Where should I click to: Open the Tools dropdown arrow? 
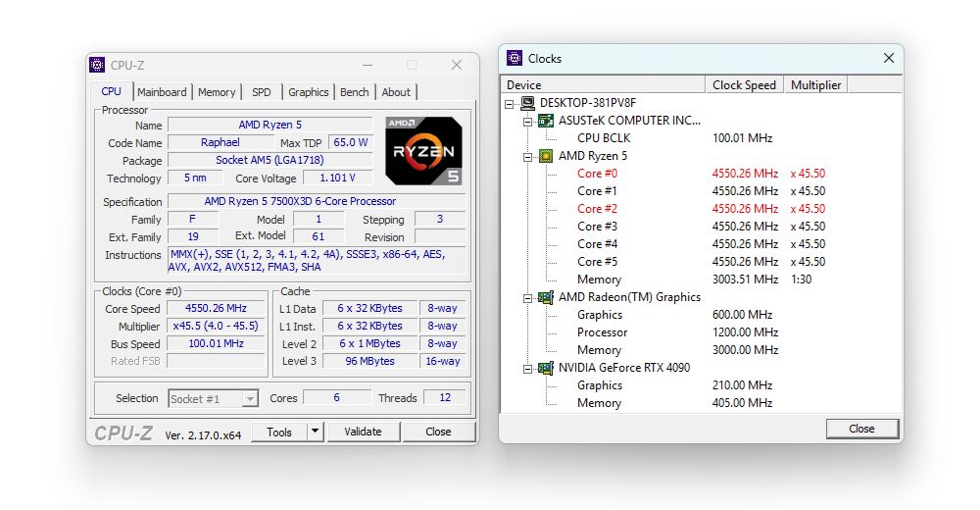point(315,432)
